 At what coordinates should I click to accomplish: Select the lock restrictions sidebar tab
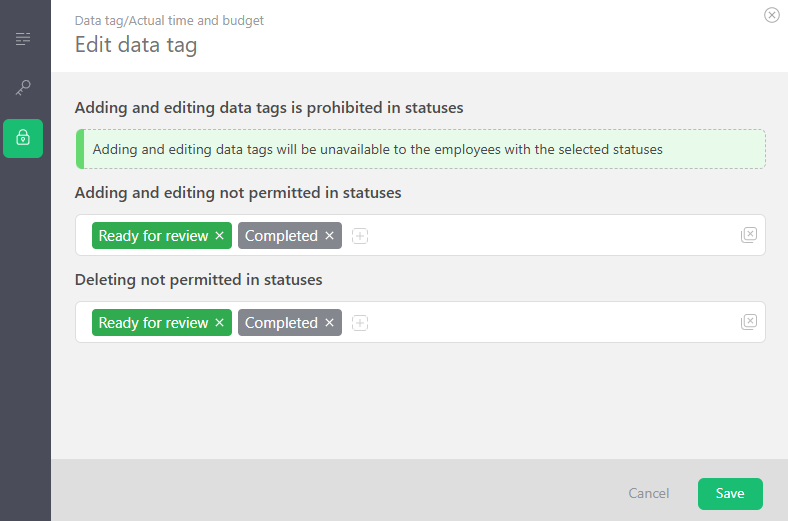pos(23,138)
